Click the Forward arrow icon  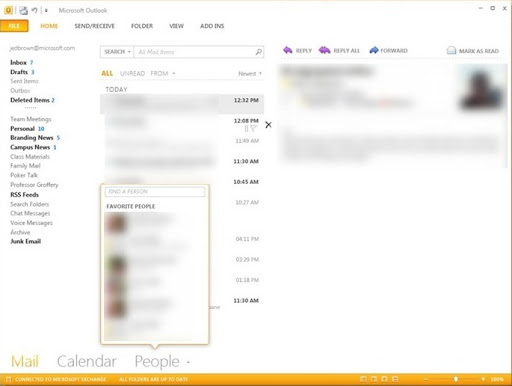tap(374, 50)
